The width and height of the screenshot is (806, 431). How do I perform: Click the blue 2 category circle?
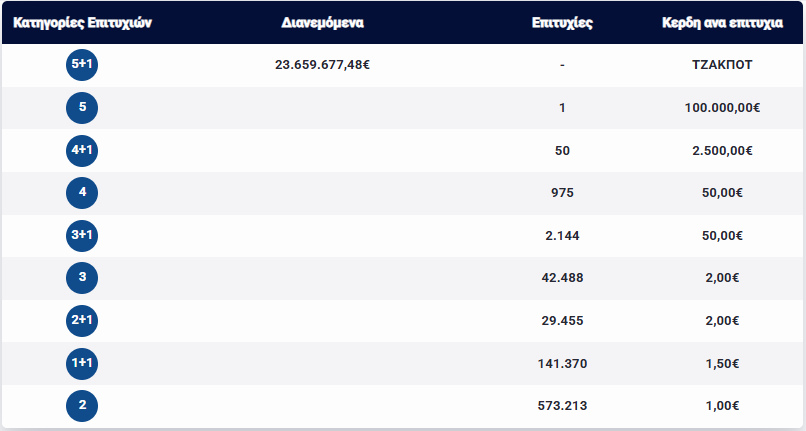coord(82,406)
